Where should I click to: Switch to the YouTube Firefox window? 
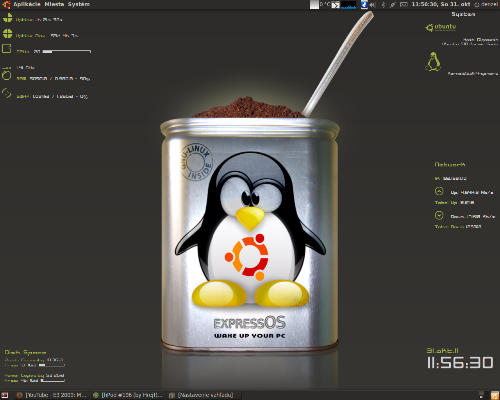51,395
